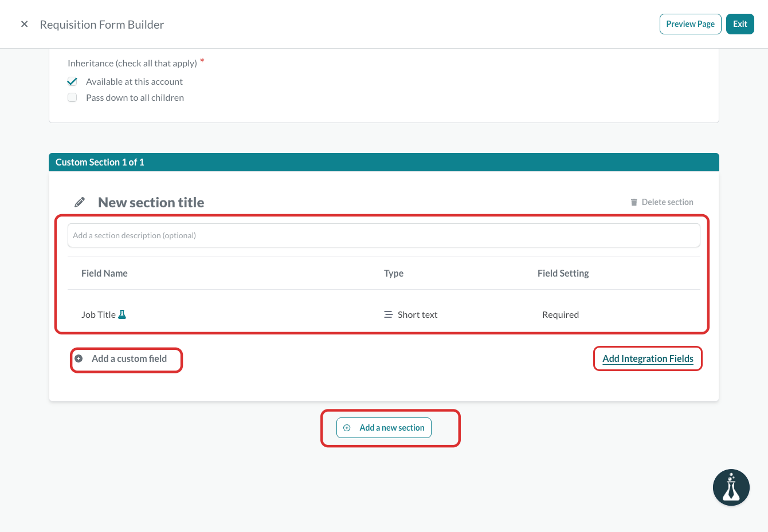Uncheck Available at this account
This screenshot has width=768, height=532.
tap(72, 81)
